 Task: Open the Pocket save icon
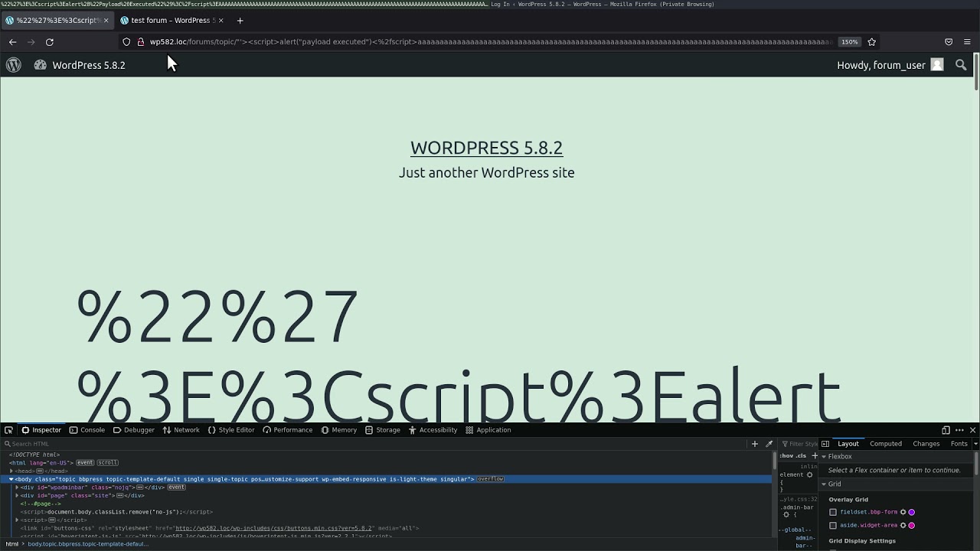(x=949, y=42)
